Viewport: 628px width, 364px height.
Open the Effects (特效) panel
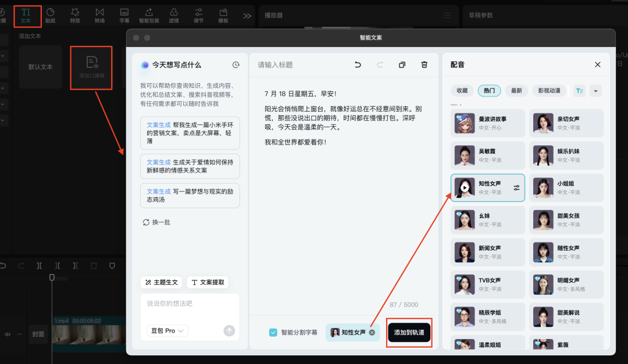tap(74, 15)
